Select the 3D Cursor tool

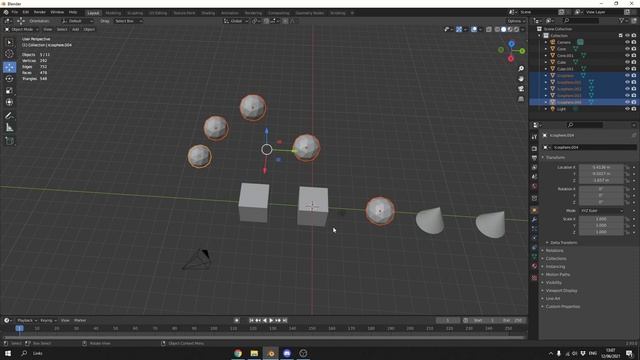tap(9, 54)
